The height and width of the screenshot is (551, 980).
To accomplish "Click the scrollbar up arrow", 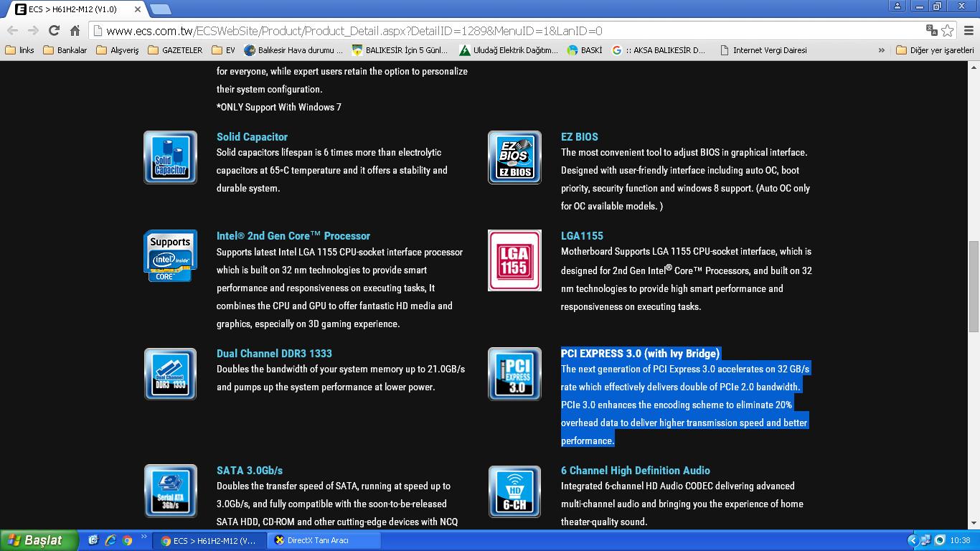I will pyautogui.click(x=974, y=67).
